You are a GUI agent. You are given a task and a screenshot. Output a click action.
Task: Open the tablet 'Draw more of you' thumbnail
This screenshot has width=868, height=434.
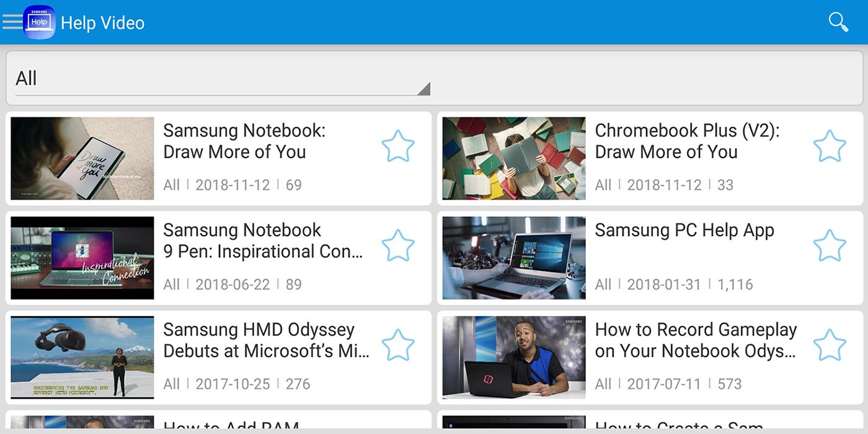[82, 159]
